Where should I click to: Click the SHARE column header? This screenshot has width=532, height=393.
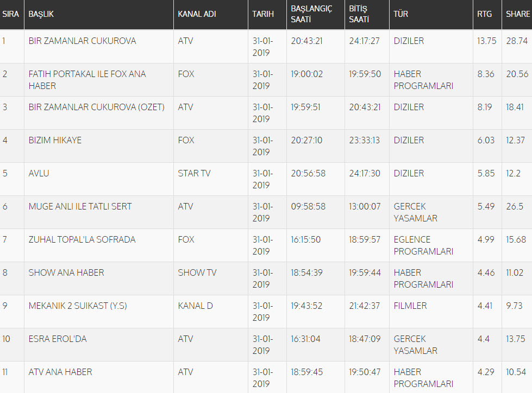click(517, 14)
